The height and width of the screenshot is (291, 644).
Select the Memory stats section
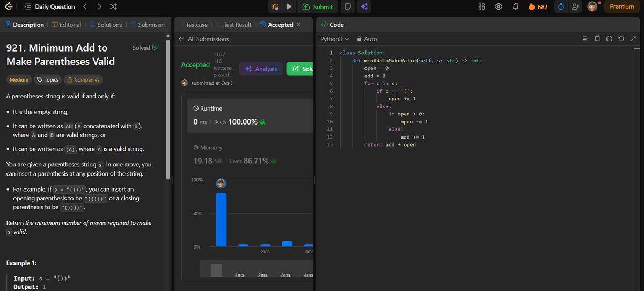coord(250,155)
